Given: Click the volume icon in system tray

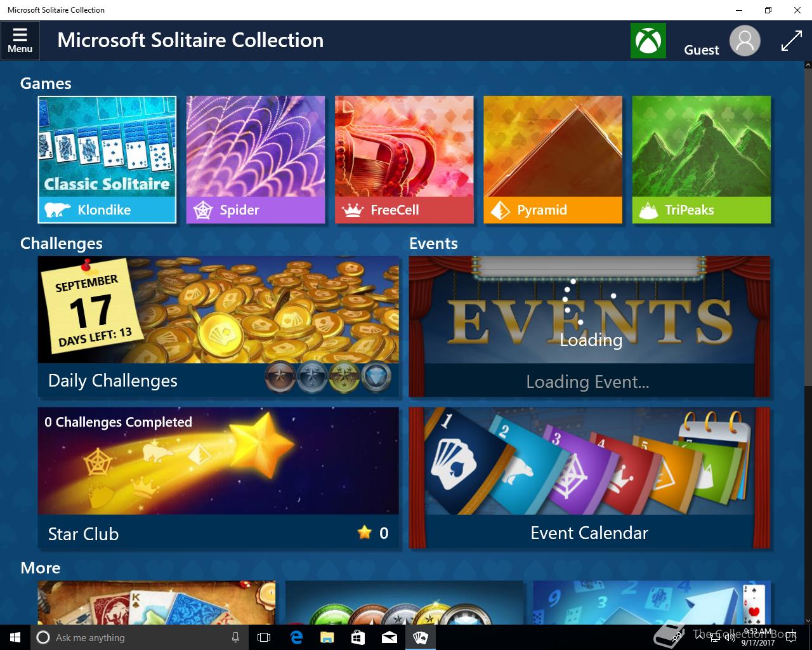Looking at the screenshot, I should coord(730,637).
